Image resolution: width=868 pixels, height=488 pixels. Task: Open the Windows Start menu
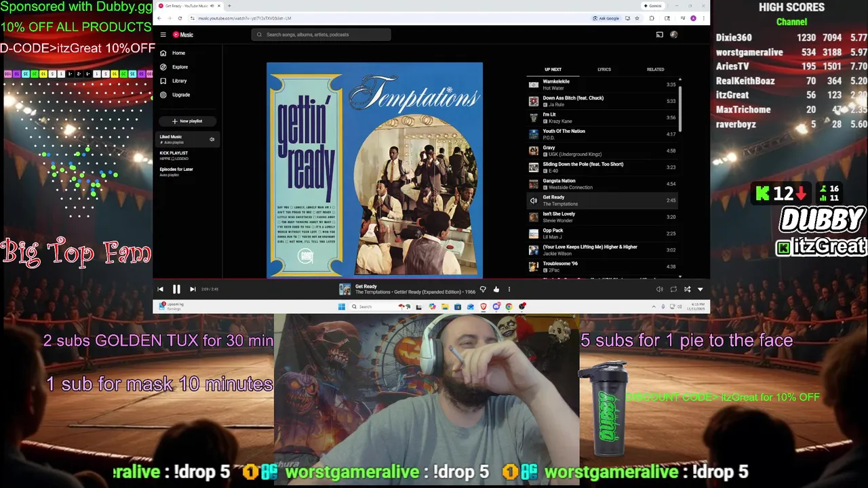click(x=342, y=306)
